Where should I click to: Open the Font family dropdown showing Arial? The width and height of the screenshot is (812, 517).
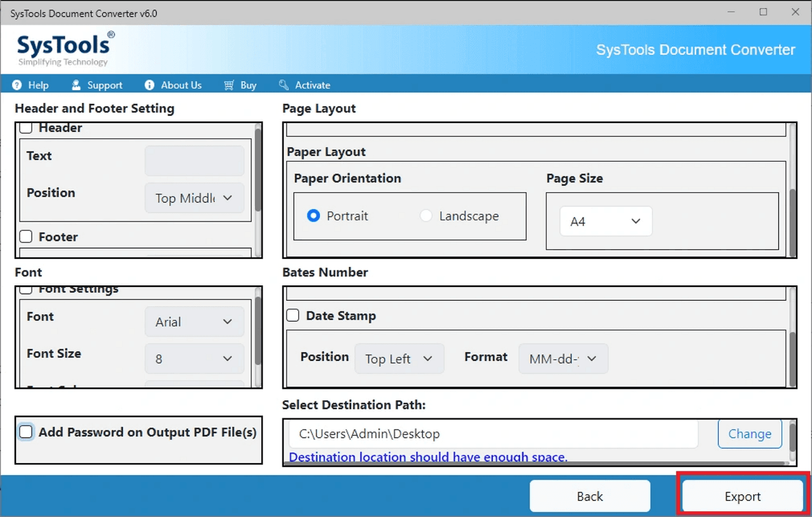[194, 322]
